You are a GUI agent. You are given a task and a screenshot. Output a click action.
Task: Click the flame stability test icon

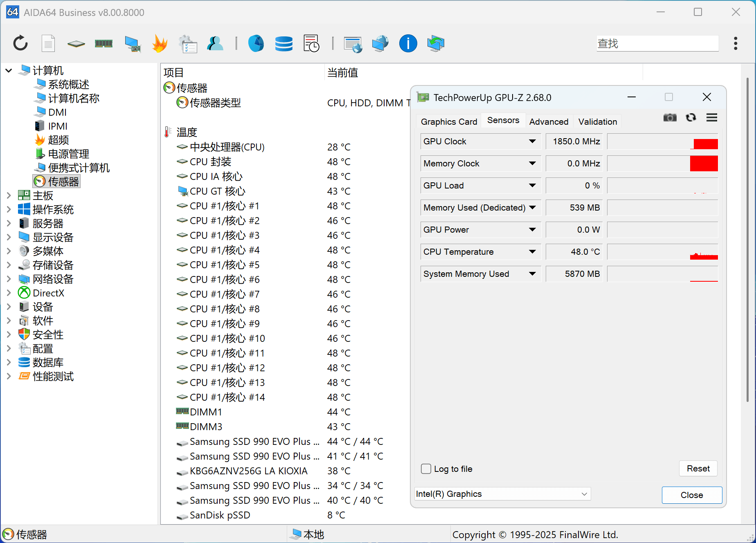pos(160,43)
